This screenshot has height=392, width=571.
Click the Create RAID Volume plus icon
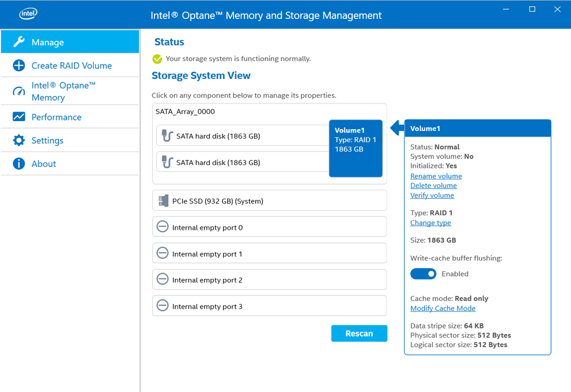[x=19, y=66]
